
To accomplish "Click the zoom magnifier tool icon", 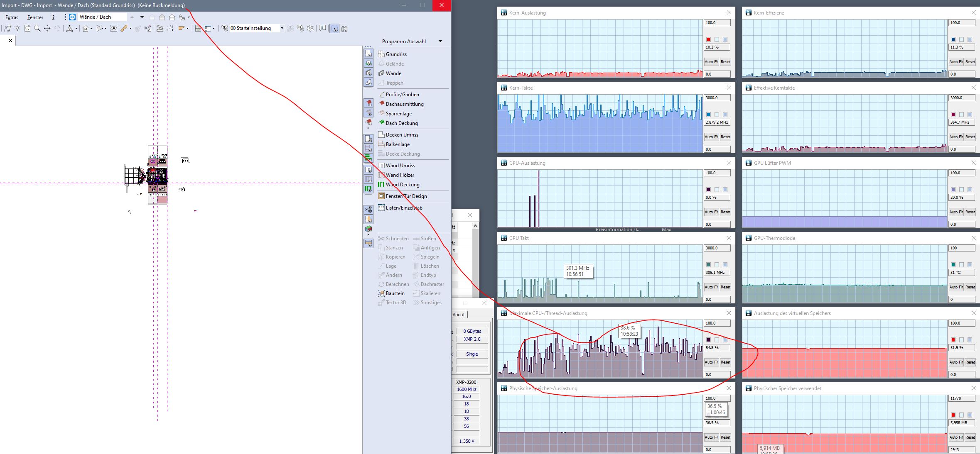I will pyautogui.click(x=37, y=28).
